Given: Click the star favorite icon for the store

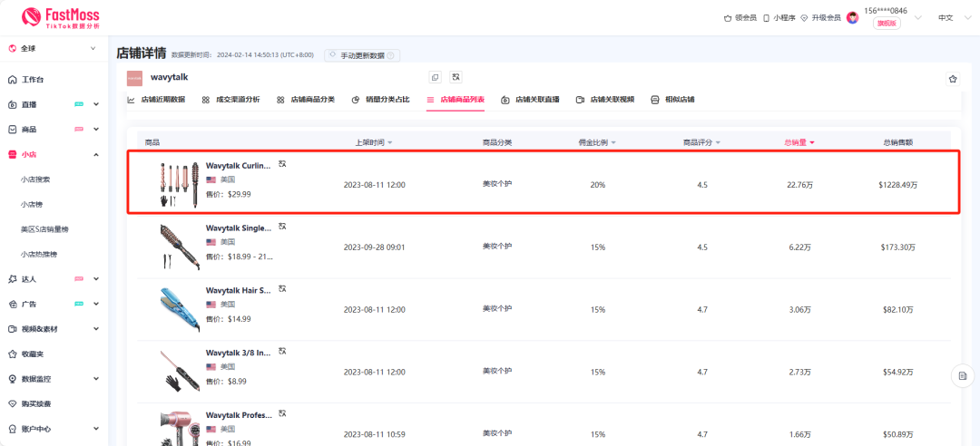Looking at the screenshot, I should coord(953,79).
